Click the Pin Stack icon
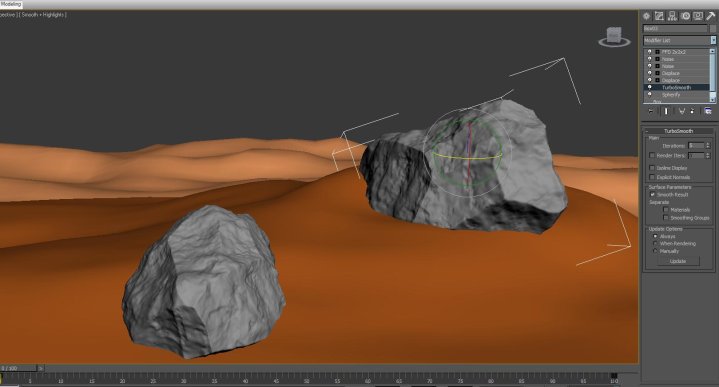The width and height of the screenshot is (719, 387). coord(650,111)
